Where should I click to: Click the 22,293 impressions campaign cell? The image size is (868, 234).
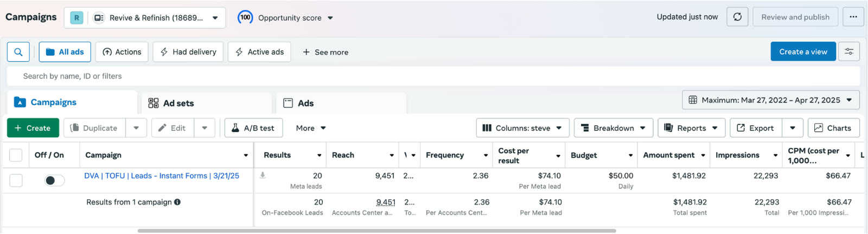pos(746,180)
